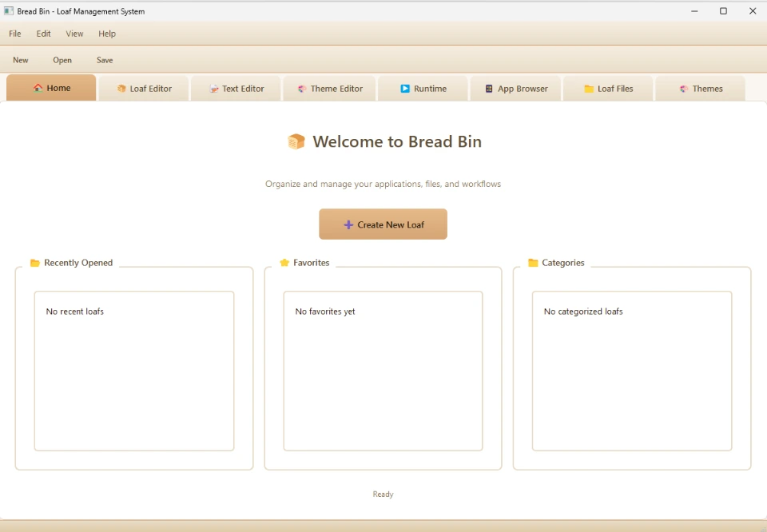767x532 pixels.
Task: Minimize the Bread Bin window
Action: [694, 10]
